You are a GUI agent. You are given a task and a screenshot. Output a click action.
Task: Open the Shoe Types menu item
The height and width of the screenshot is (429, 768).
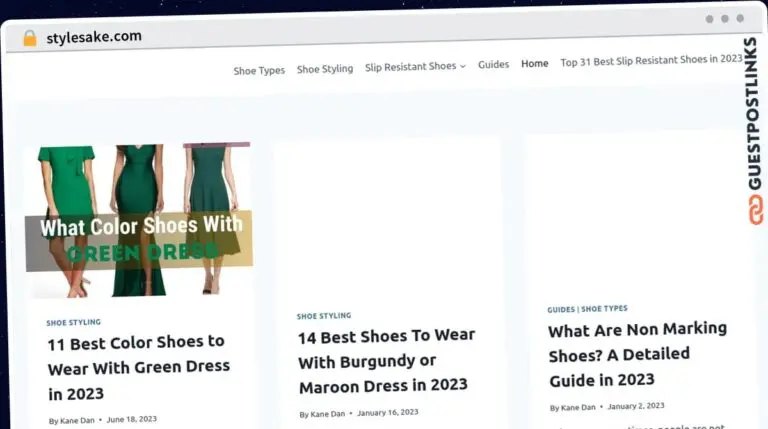tap(259, 71)
